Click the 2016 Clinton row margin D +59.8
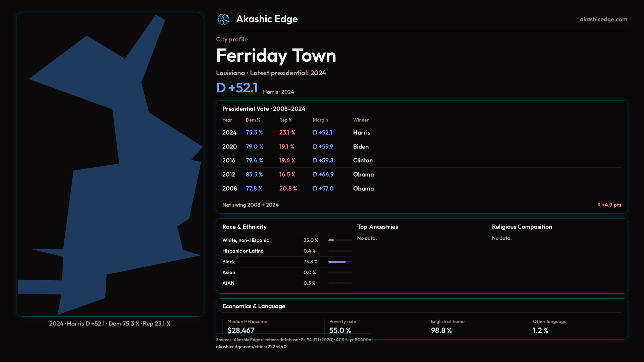Screen dimensions: 644x362 coord(323,161)
